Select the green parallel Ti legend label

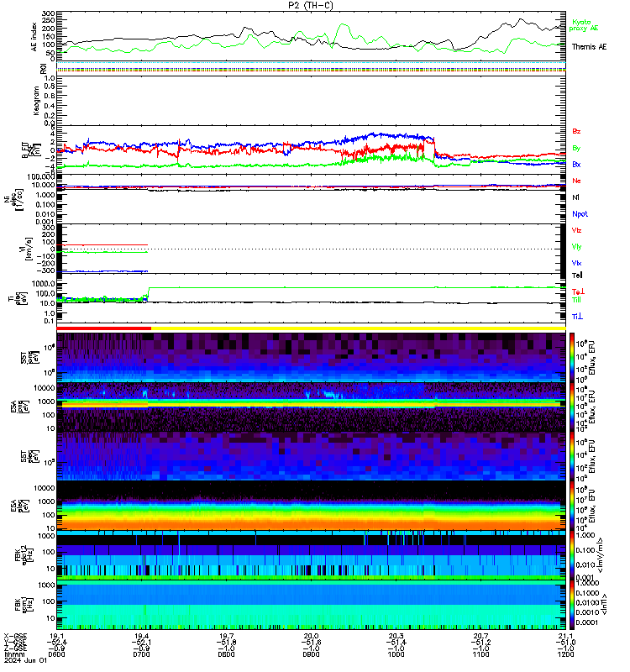pyautogui.click(x=576, y=300)
